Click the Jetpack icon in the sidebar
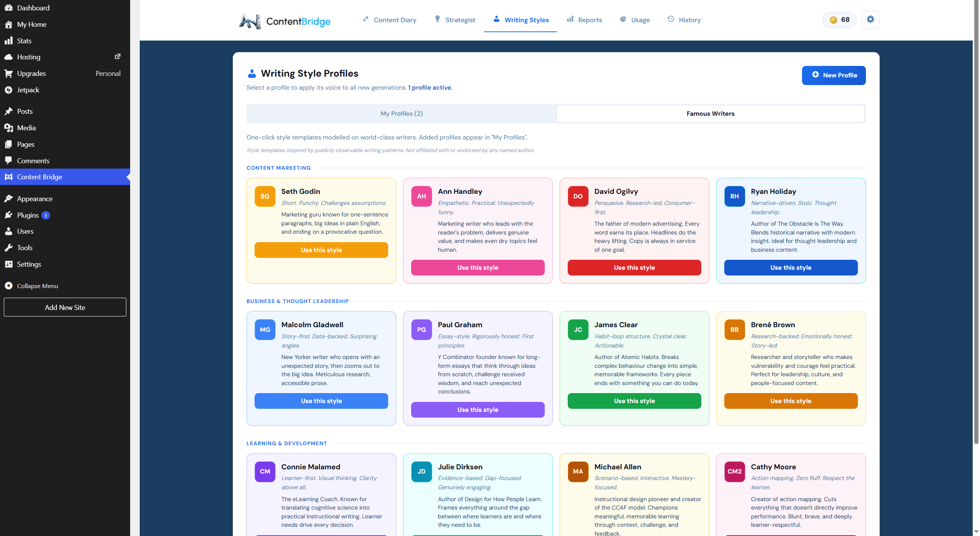980x536 pixels. 8,90
